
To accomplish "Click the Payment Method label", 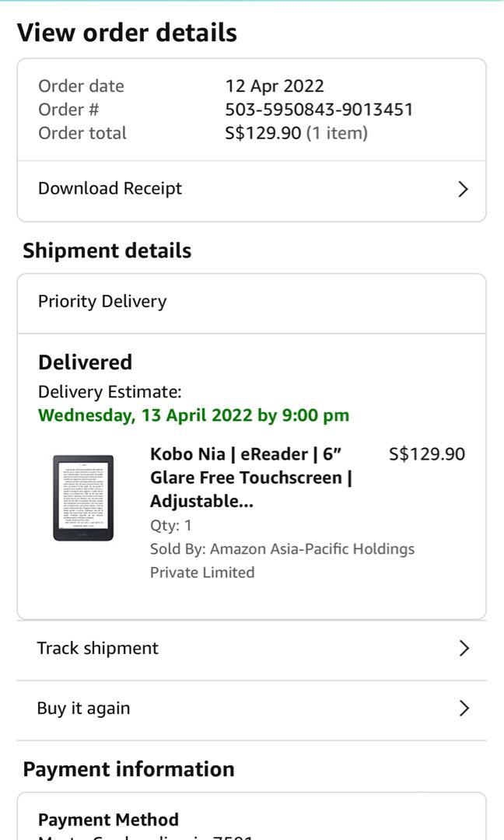I will 108,819.
